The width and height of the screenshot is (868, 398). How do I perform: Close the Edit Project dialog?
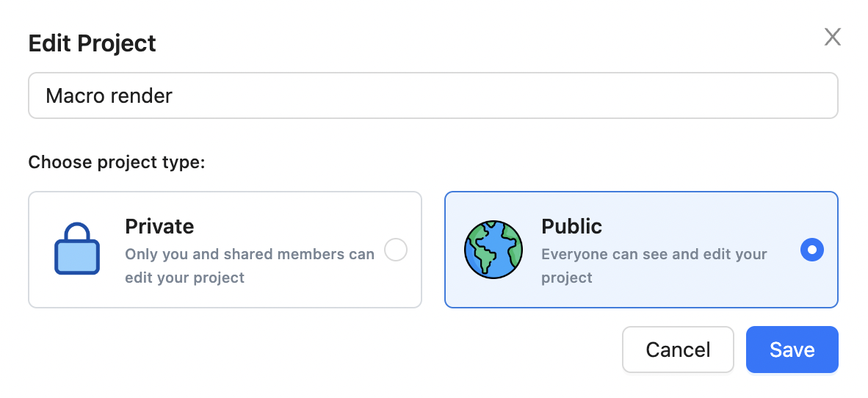(832, 37)
